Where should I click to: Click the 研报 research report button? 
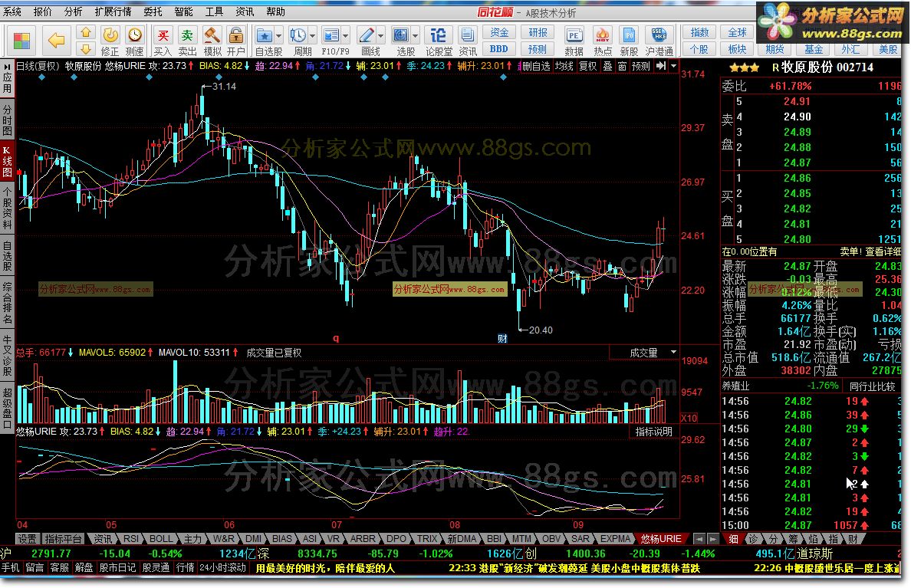[538, 32]
